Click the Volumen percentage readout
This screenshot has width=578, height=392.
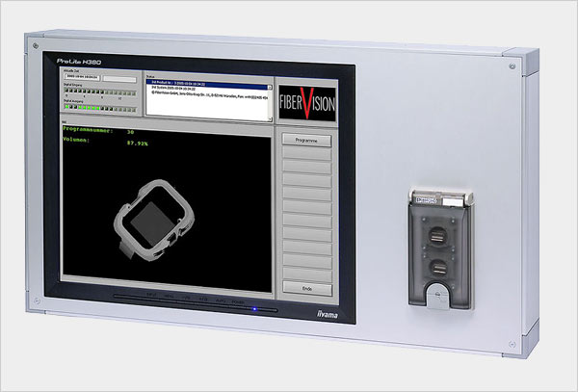coord(140,142)
